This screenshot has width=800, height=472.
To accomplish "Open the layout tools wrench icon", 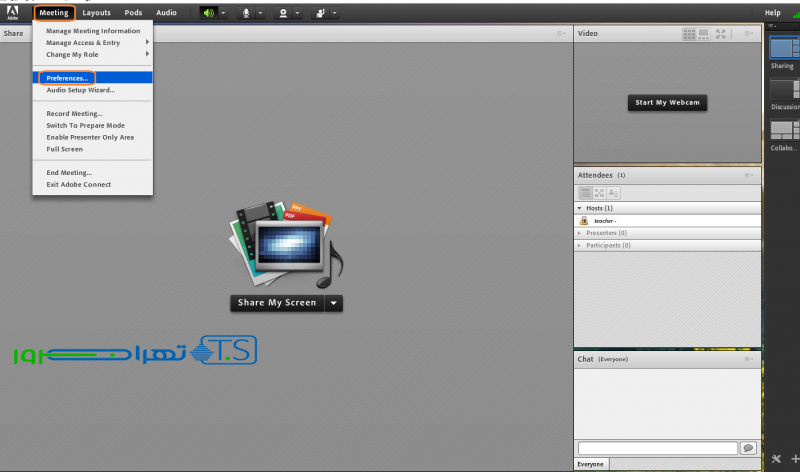I will coord(776,459).
